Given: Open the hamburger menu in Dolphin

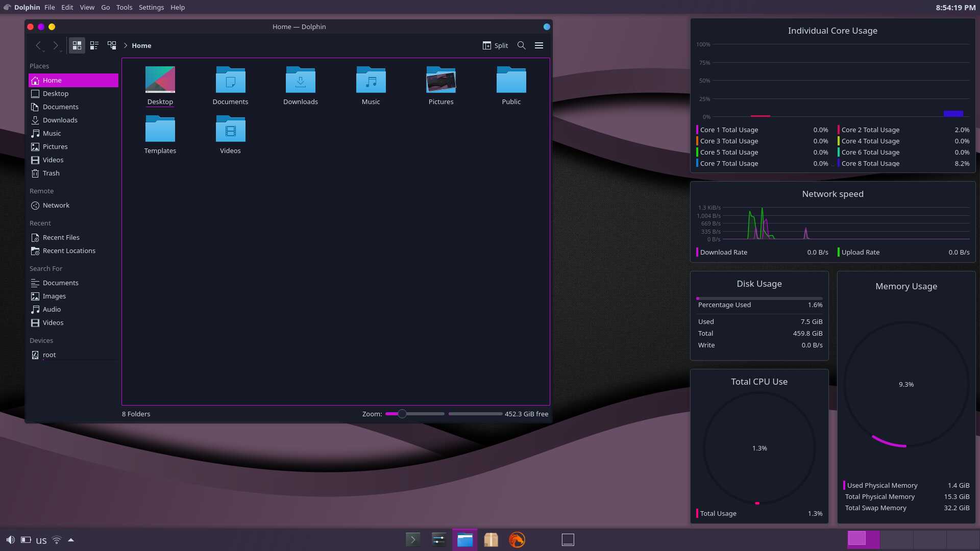Looking at the screenshot, I should (538, 45).
